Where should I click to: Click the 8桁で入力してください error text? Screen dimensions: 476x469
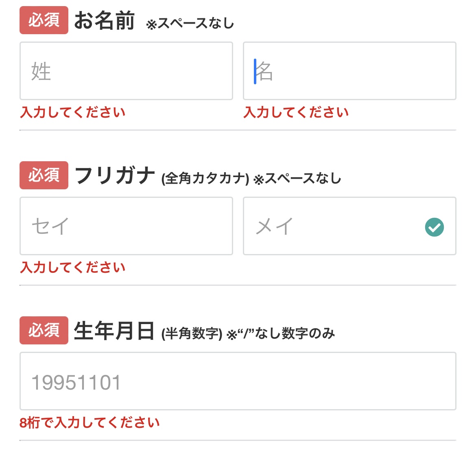[x=90, y=423]
